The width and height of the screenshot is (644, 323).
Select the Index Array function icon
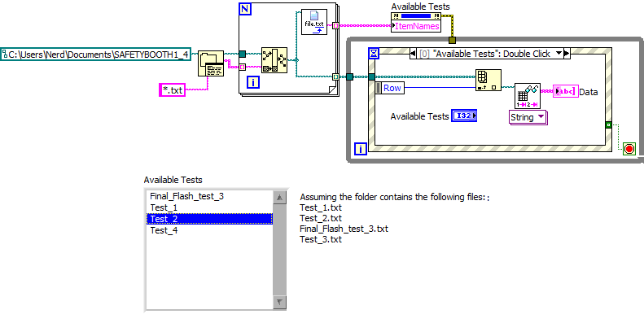pyautogui.click(x=488, y=80)
